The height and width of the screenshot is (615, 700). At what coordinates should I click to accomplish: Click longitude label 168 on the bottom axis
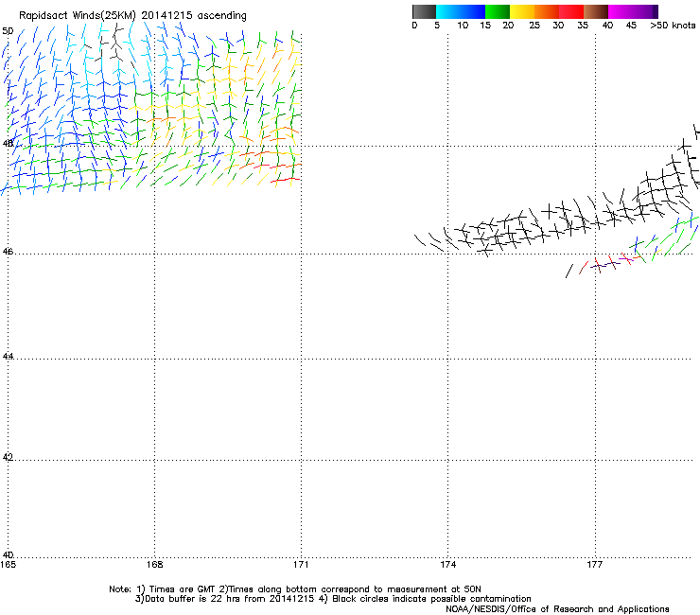[x=154, y=565]
